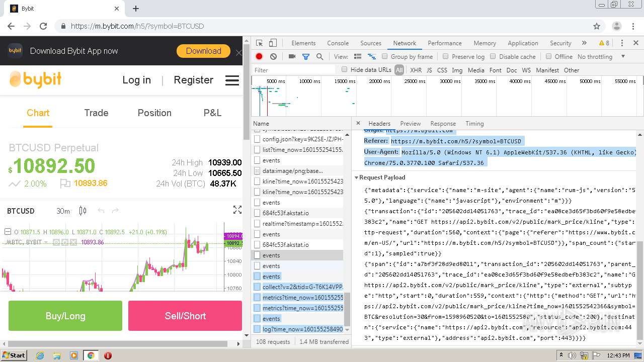The width and height of the screenshot is (644, 362).
Task: Stop recording network log (red dot)
Action: point(259,57)
